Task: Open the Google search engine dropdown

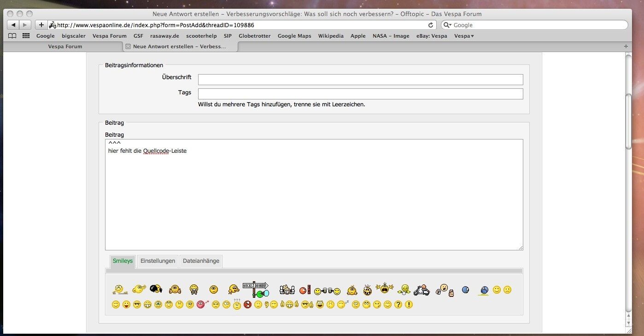Action: click(447, 25)
